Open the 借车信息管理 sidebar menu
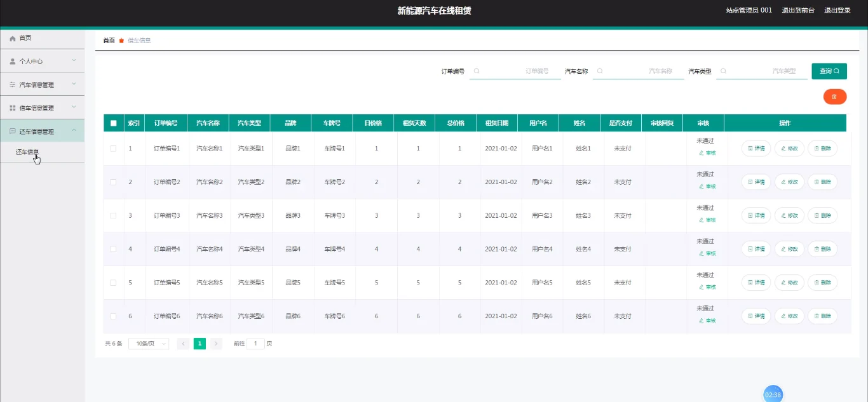The image size is (868, 402). [x=42, y=108]
